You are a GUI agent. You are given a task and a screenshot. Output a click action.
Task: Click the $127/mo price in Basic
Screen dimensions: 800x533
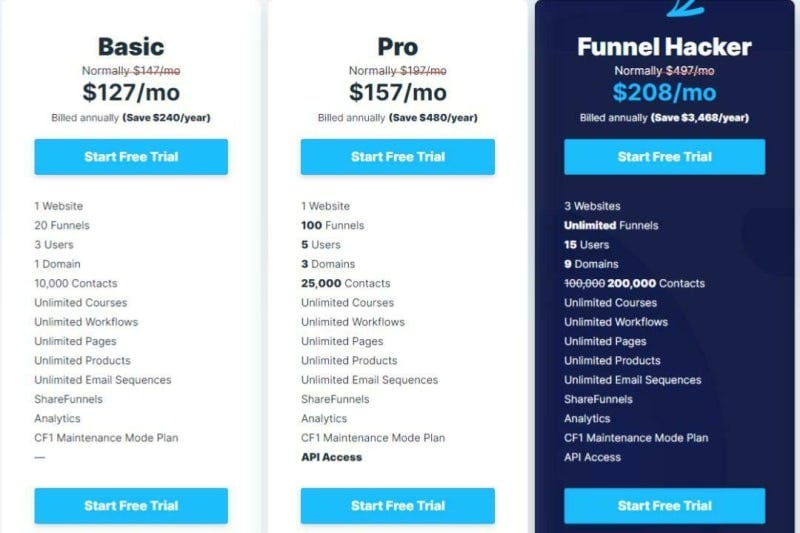point(131,92)
